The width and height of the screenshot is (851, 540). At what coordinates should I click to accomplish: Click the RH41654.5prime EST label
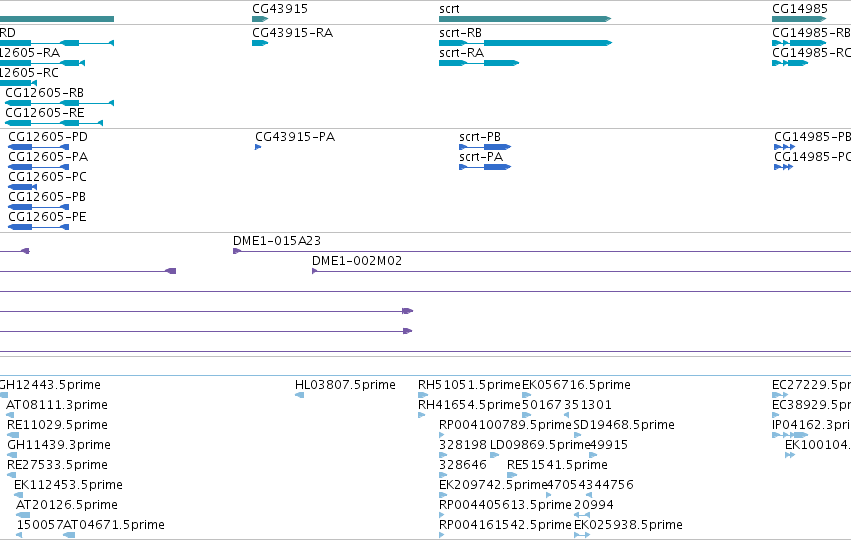point(469,405)
